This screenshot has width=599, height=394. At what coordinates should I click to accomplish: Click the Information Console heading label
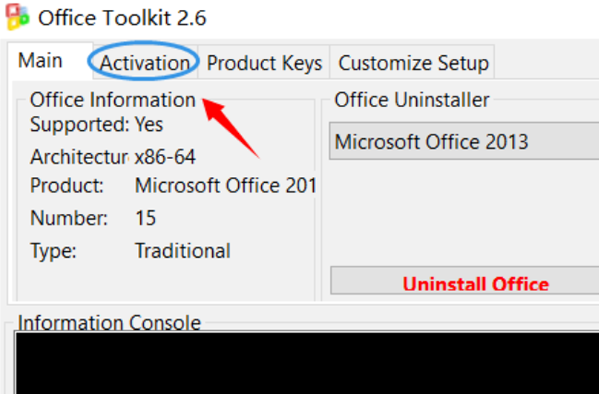109,323
